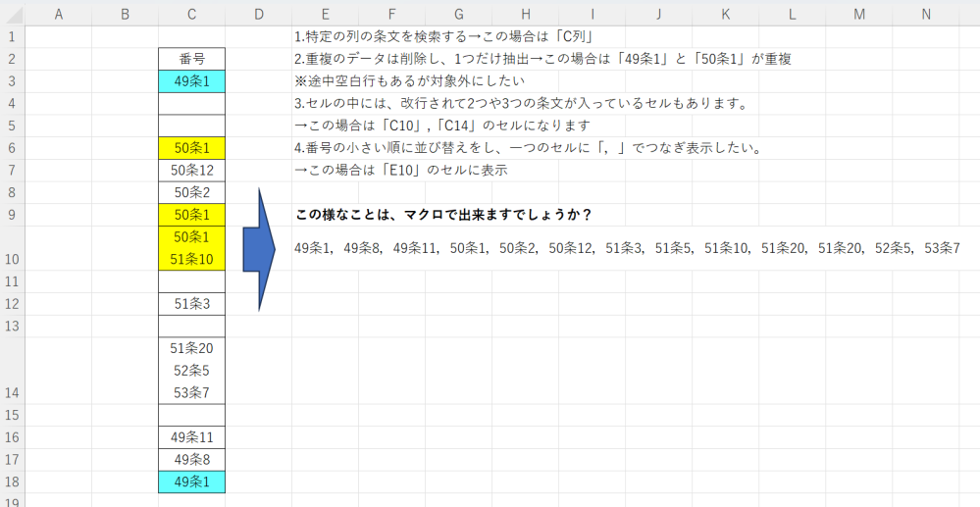Click the cell containing 51条3
Viewport: 980px width, 507px height.
coord(191,303)
